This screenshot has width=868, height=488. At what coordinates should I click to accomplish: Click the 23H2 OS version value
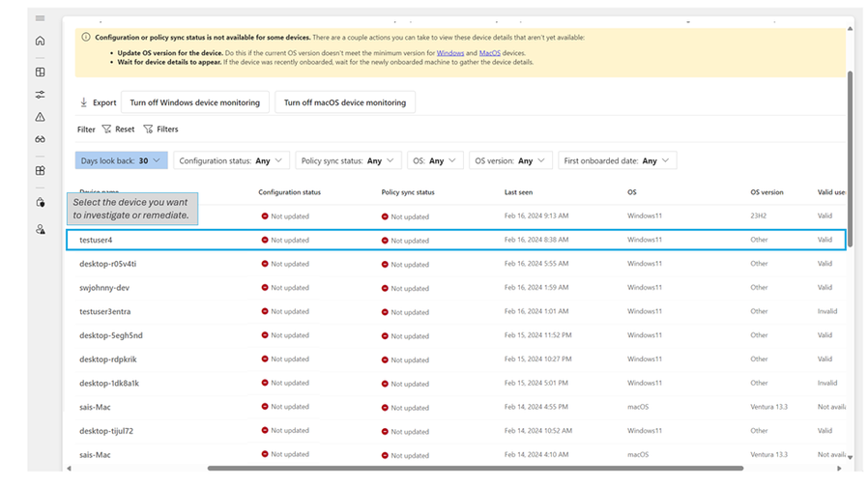[x=758, y=215]
